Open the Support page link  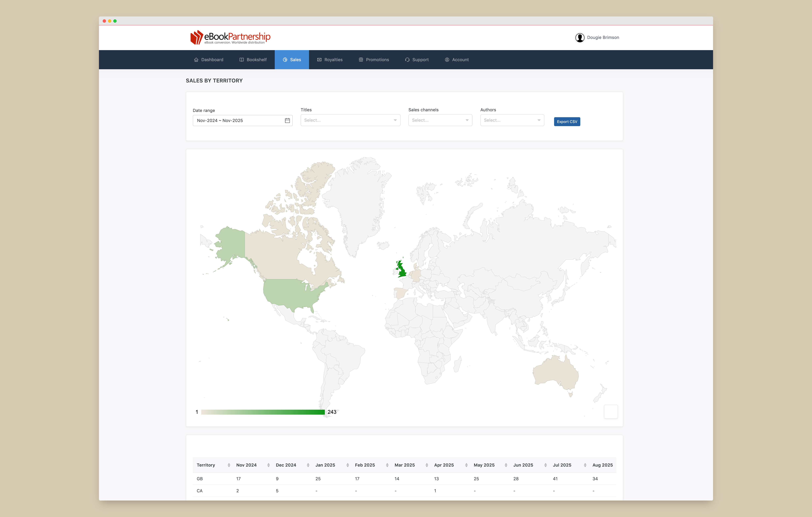[417, 60]
